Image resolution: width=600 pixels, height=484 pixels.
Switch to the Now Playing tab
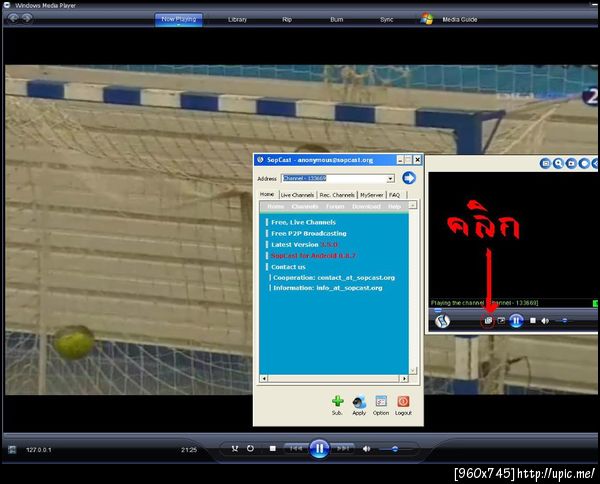tap(179, 19)
